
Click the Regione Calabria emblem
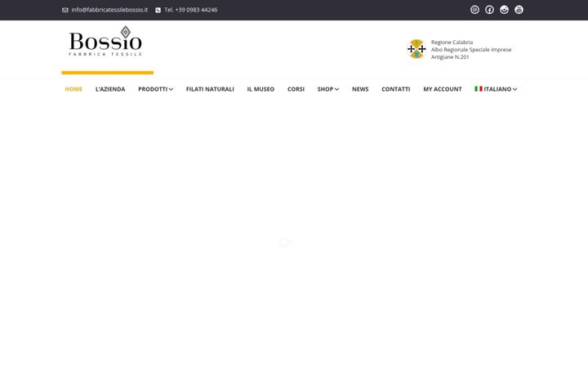(x=416, y=49)
